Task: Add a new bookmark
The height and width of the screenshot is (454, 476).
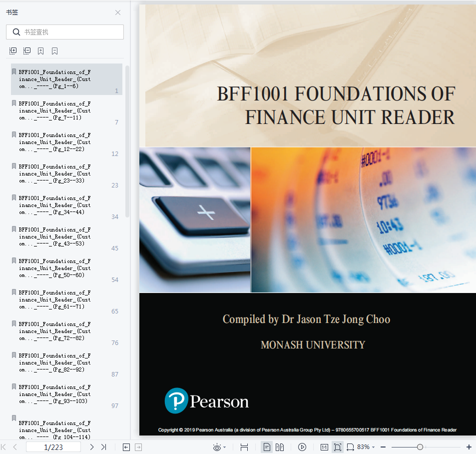Action: pyautogui.click(x=40, y=50)
